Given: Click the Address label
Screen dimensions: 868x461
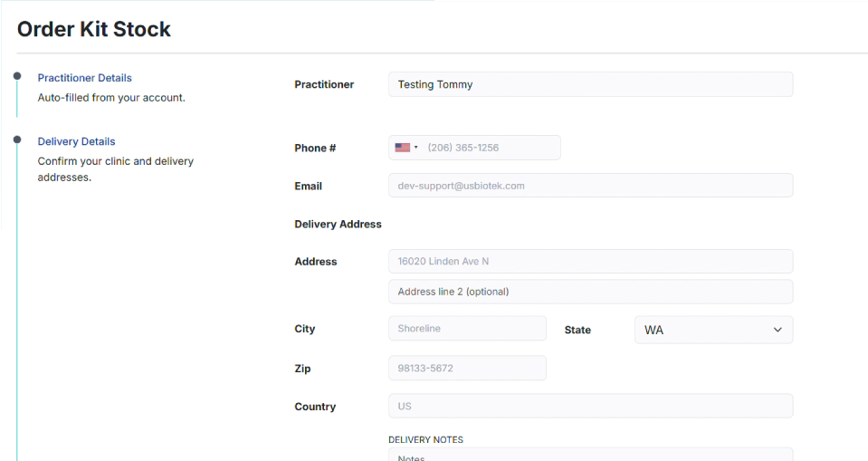Looking at the screenshot, I should [316, 262].
